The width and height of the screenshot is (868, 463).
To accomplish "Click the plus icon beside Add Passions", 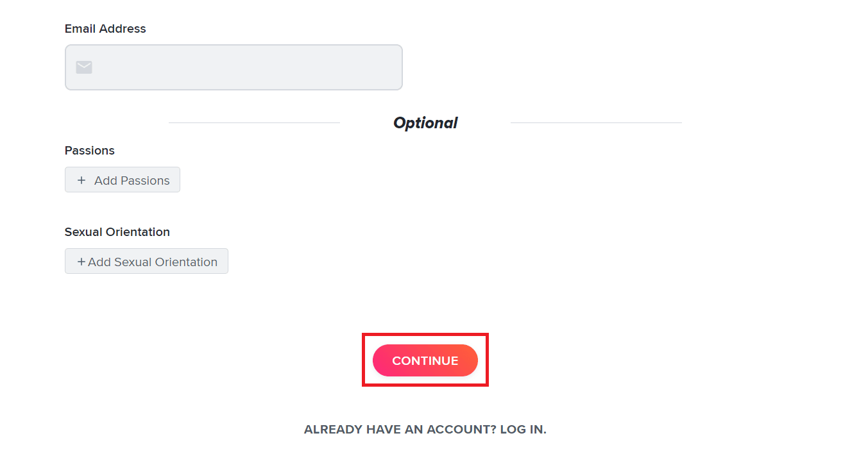I will tap(81, 181).
